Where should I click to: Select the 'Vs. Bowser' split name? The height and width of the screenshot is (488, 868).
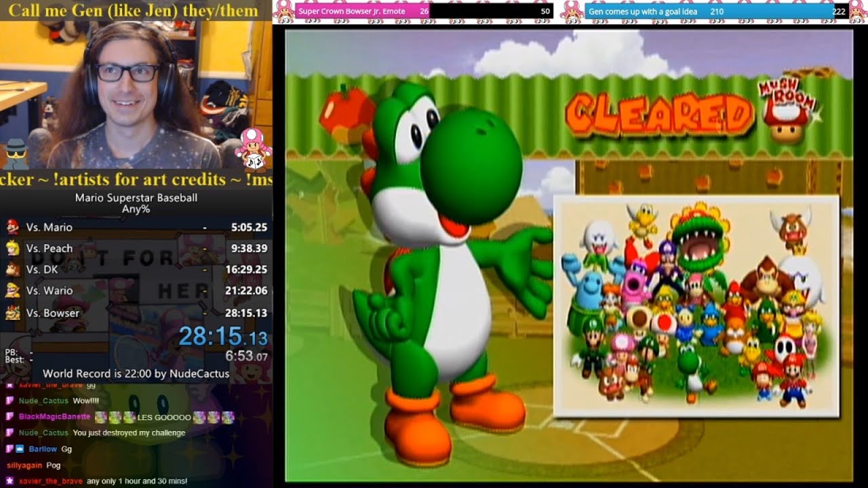click(x=52, y=312)
